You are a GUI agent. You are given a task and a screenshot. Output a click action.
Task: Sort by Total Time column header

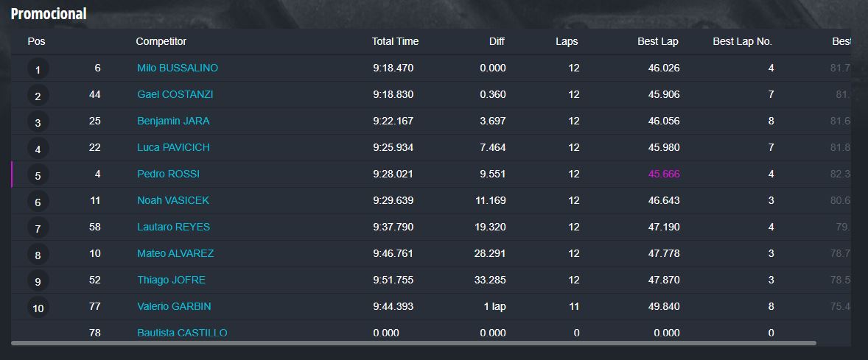395,41
